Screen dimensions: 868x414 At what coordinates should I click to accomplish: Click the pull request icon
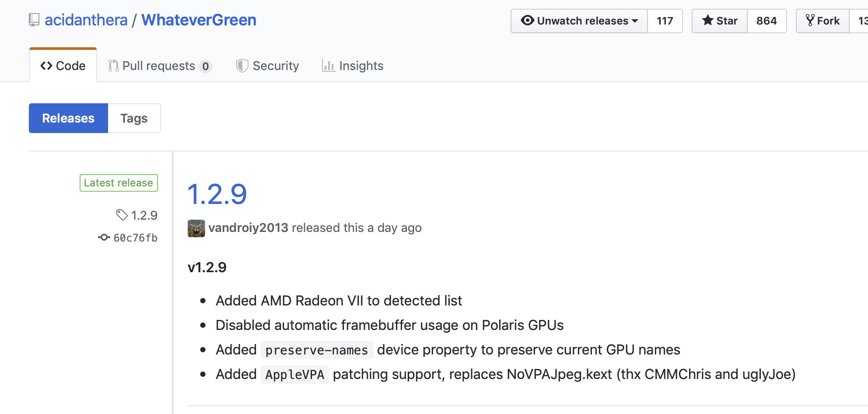tap(113, 66)
